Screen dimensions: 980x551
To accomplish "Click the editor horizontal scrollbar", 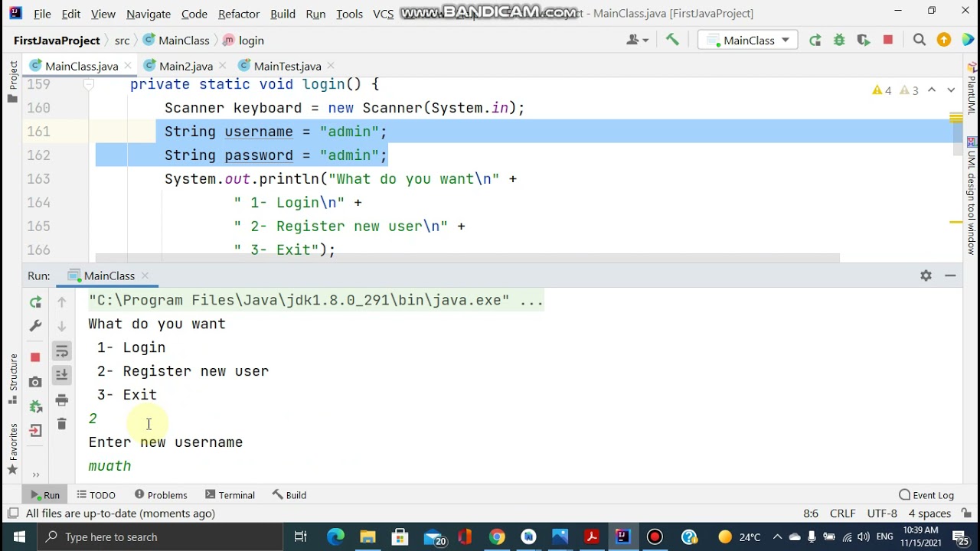I will (x=467, y=257).
